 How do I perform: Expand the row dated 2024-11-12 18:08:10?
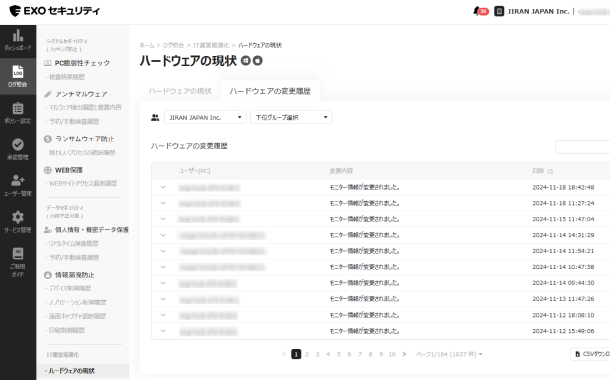point(163,315)
